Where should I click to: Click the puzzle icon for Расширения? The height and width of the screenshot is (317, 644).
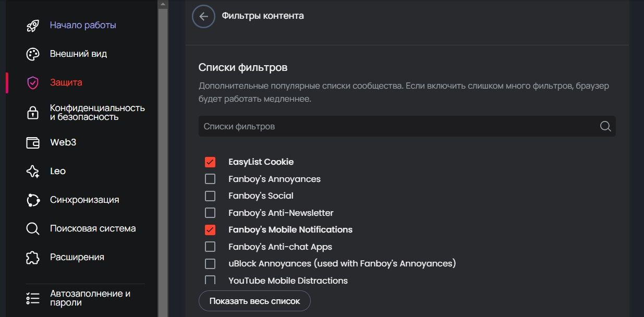point(33,258)
